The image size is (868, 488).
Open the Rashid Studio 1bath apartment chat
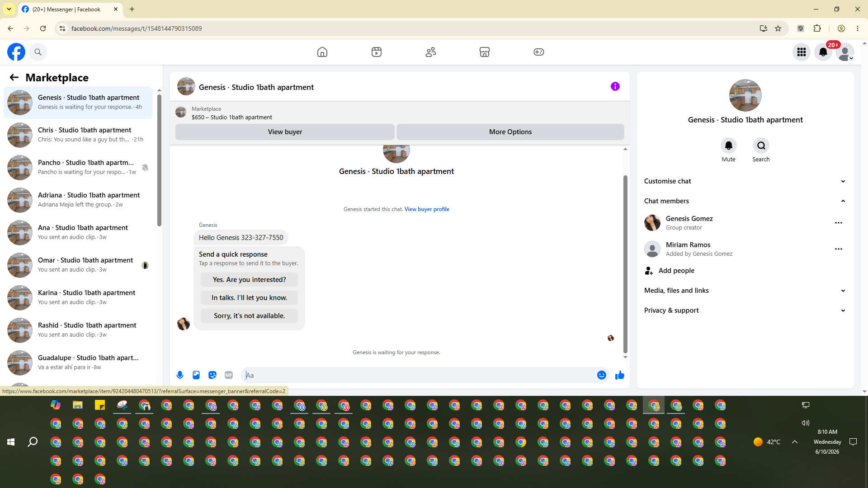coord(78,330)
